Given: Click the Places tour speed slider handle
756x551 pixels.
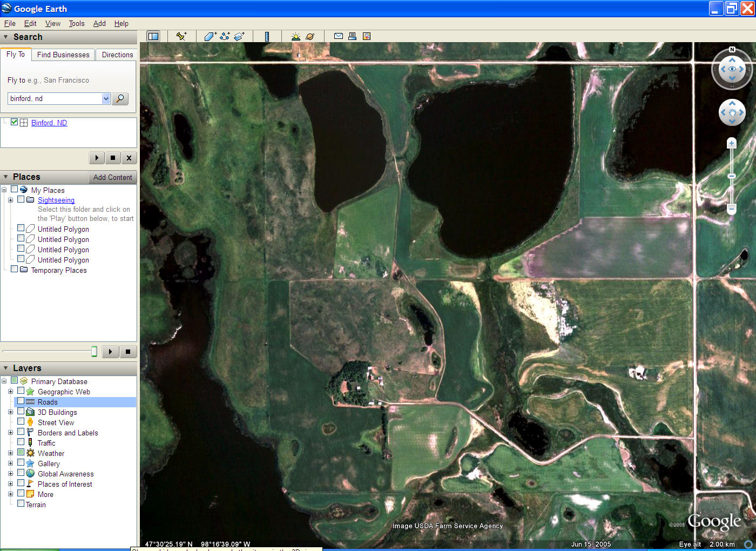Looking at the screenshot, I should 94,352.
